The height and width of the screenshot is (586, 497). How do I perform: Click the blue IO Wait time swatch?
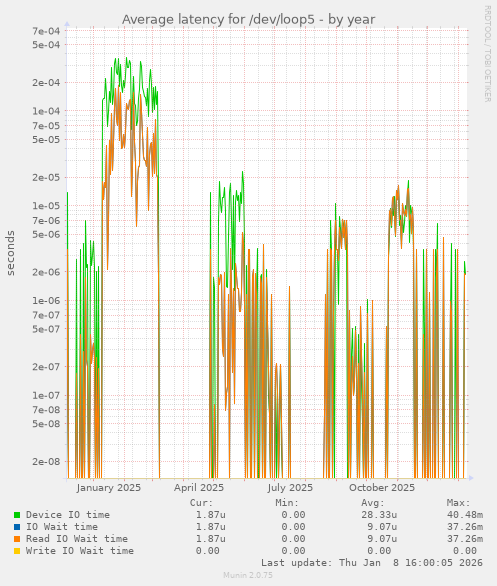pyautogui.click(x=17, y=527)
